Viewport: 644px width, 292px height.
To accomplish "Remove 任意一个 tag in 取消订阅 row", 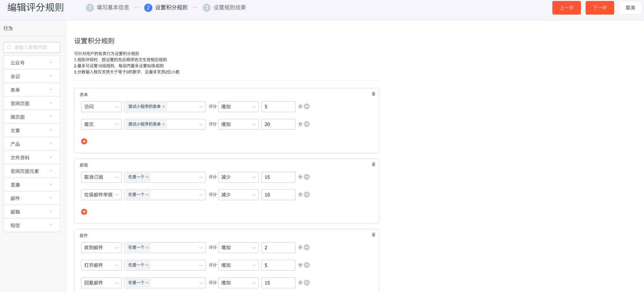I will pyautogui.click(x=147, y=177).
